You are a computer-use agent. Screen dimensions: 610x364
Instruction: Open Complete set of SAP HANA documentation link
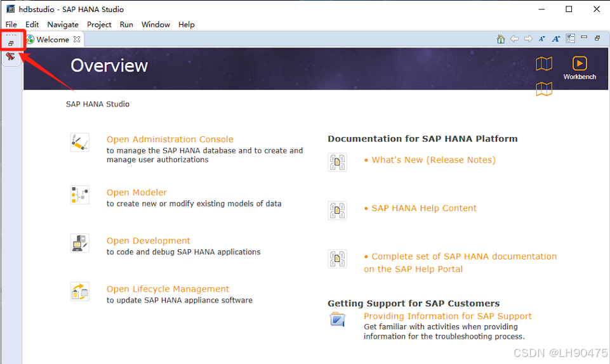[460, 263]
